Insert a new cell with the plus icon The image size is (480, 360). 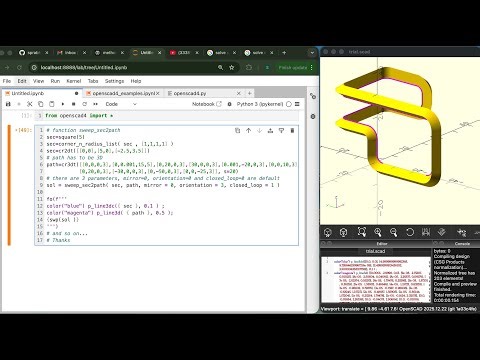(x=19, y=104)
